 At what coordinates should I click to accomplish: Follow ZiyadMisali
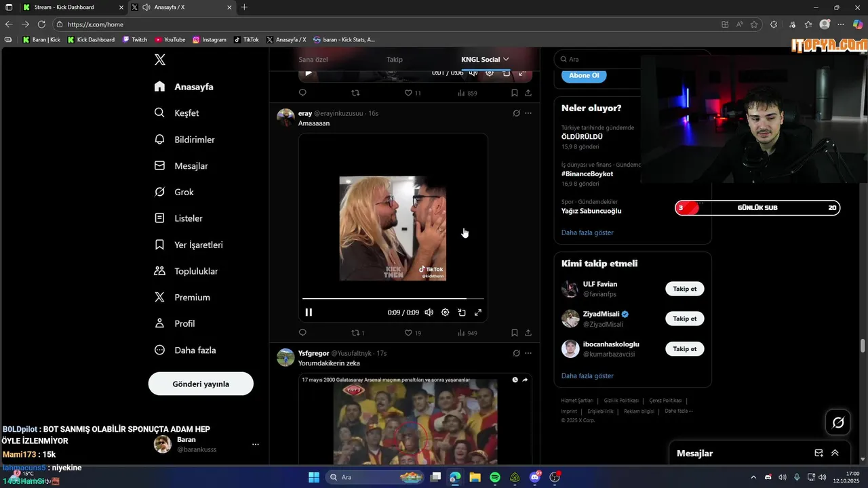pos(685,319)
